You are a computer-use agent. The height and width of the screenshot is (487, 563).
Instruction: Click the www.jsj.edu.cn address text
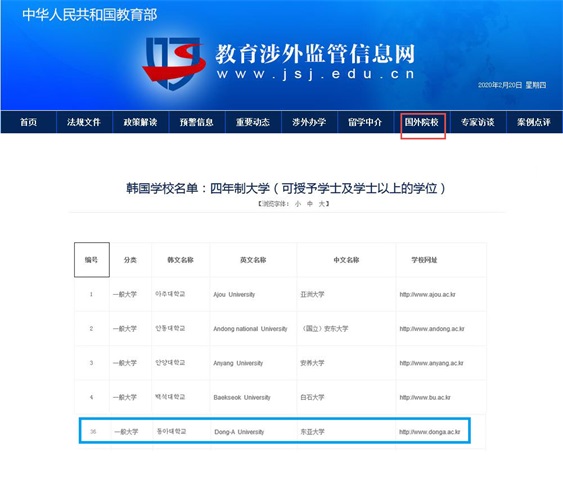pos(316,74)
